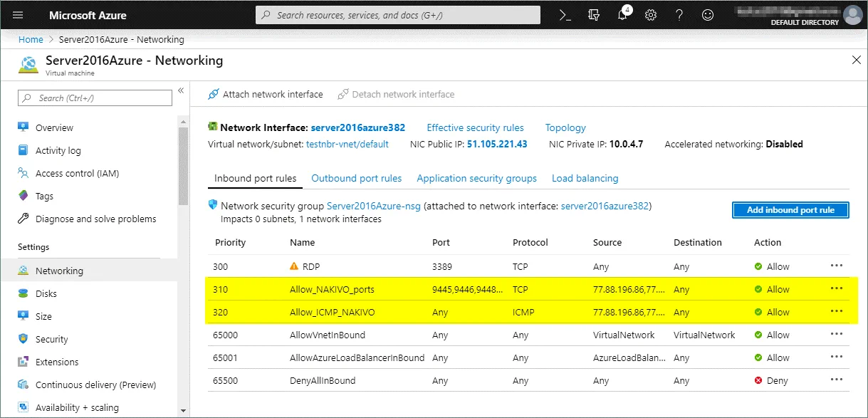The width and height of the screenshot is (868, 418).
Task: Switch to the Load balancing tab
Action: (x=585, y=179)
